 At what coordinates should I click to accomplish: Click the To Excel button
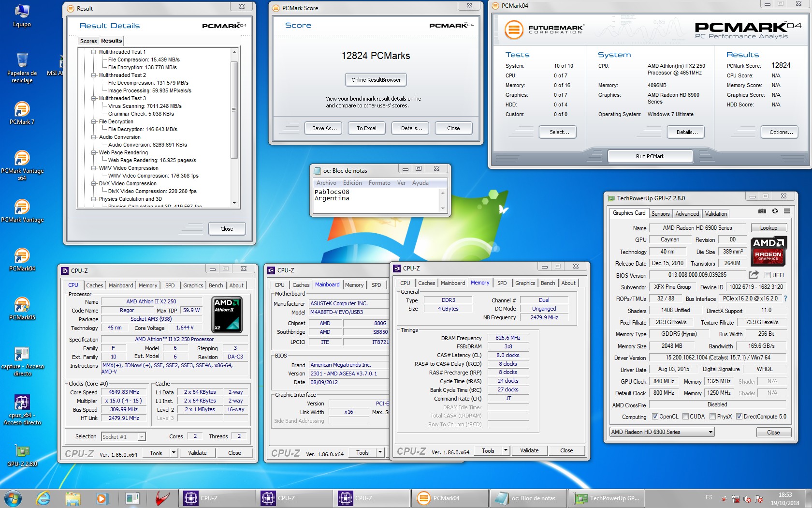pyautogui.click(x=366, y=128)
